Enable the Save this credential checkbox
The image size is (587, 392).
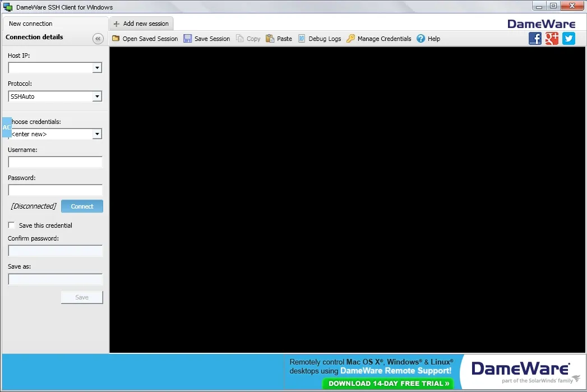pos(12,225)
